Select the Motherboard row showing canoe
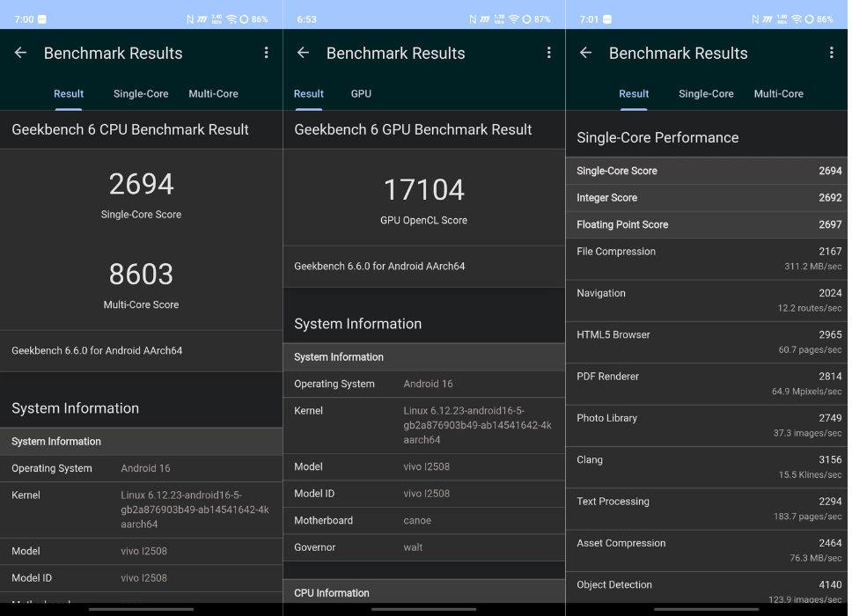 423,520
